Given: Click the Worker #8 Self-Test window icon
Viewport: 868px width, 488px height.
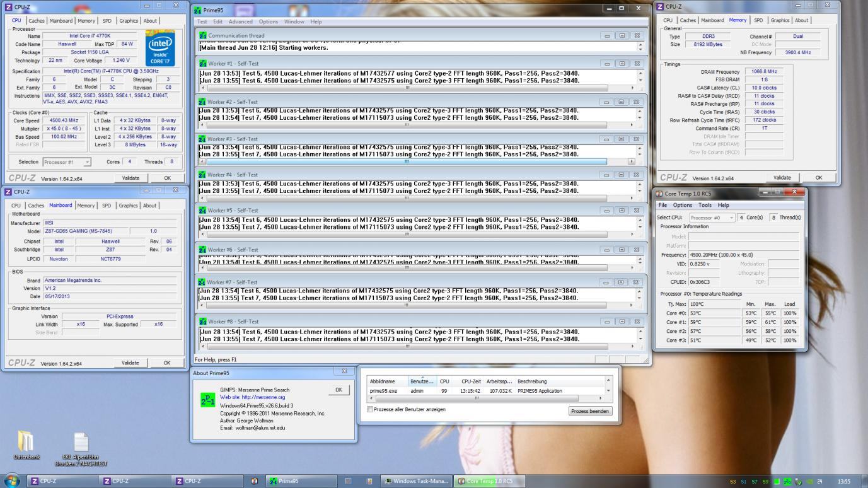Looking at the screenshot, I should (202, 322).
